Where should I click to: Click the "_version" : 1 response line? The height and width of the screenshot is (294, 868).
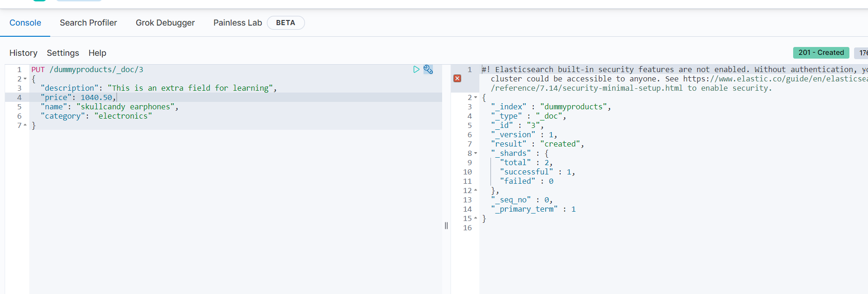coord(524,134)
